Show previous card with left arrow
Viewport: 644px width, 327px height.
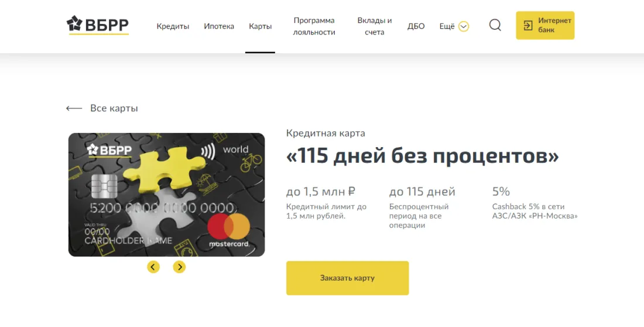pos(153,267)
